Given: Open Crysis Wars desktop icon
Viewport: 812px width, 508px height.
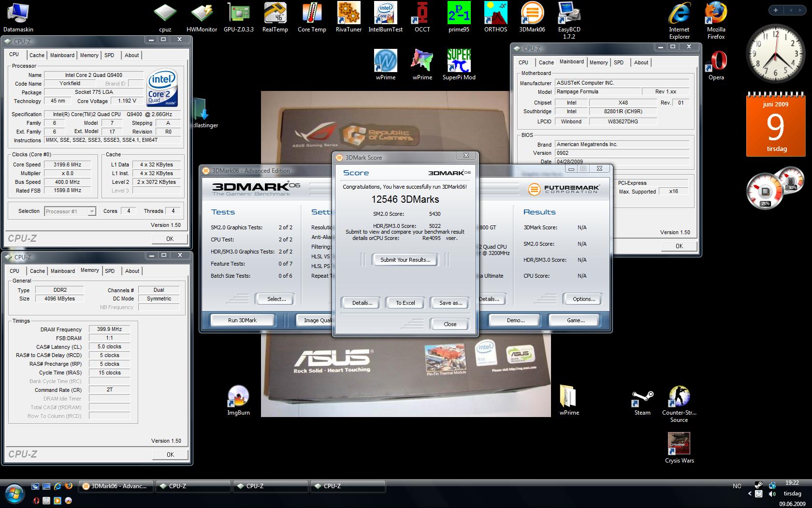Looking at the screenshot, I should point(679,448).
